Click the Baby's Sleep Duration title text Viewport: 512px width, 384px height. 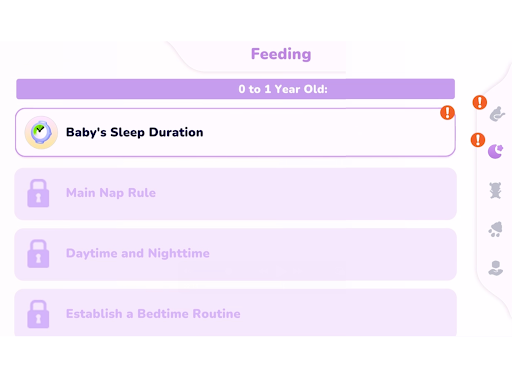[135, 132]
